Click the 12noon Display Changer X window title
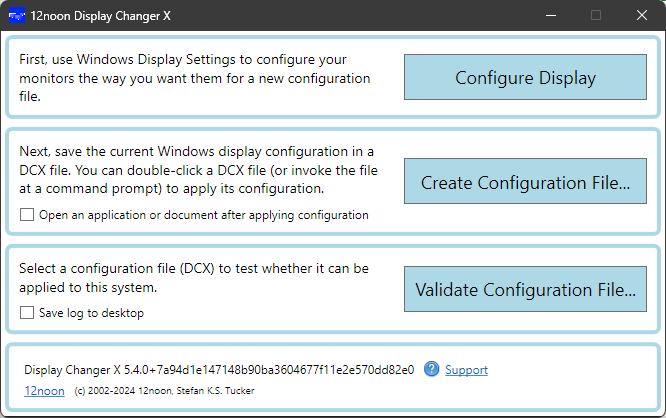The height and width of the screenshot is (418, 666). [x=101, y=16]
